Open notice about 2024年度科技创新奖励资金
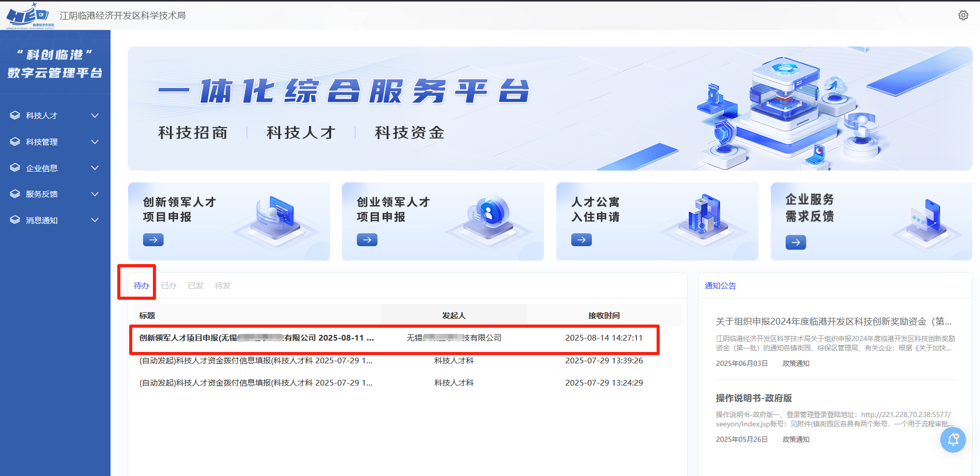The width and height of the screenshot is (980, 476). [833, 321]
